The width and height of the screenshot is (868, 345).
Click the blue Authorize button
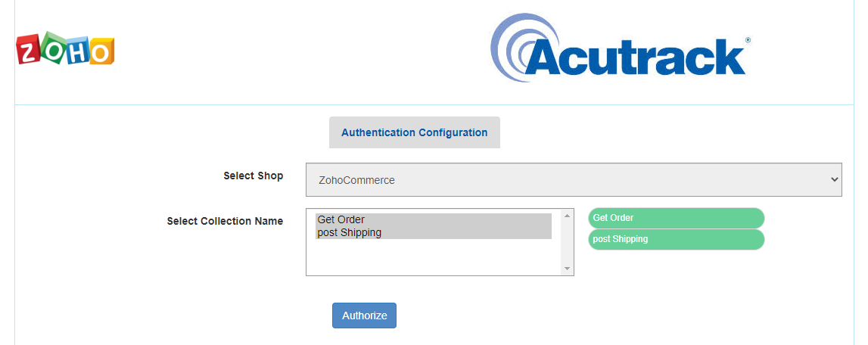pyautogui.click(x=364, y=315)
